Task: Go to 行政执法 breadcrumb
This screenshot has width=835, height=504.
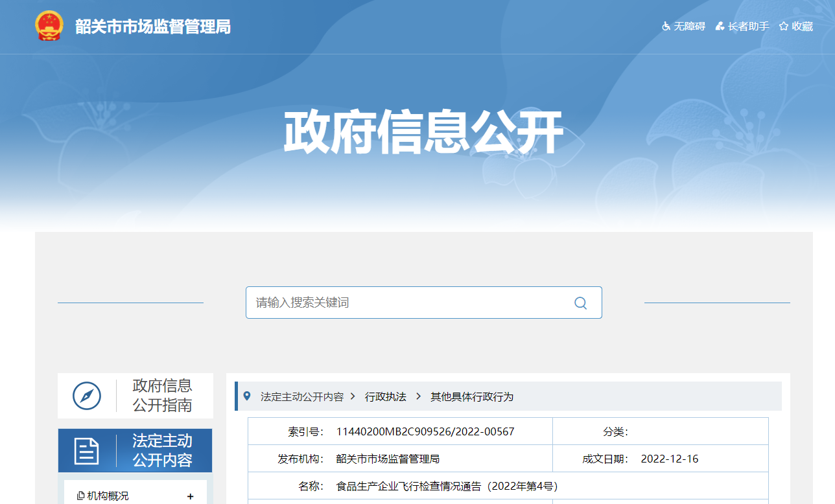Action: pos(386,396)
